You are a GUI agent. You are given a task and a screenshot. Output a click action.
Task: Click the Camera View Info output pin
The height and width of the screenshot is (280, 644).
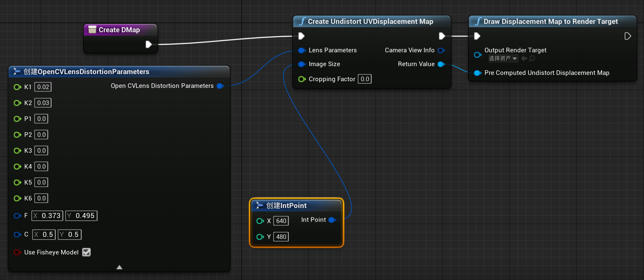point(441,50)
